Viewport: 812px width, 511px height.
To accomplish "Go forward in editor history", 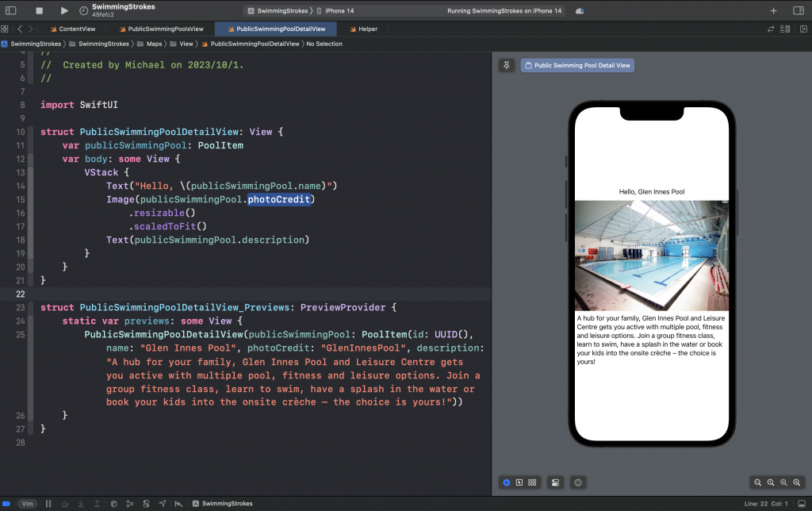I will [31, 29].
